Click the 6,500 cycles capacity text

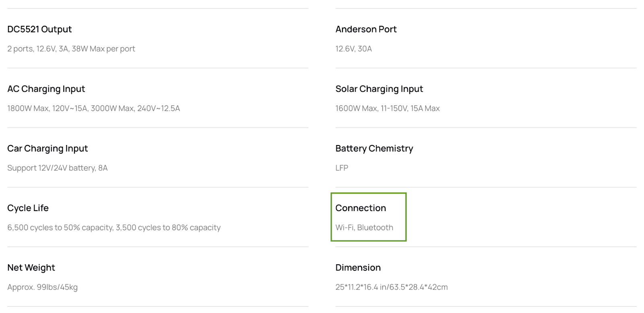[114, 228]
